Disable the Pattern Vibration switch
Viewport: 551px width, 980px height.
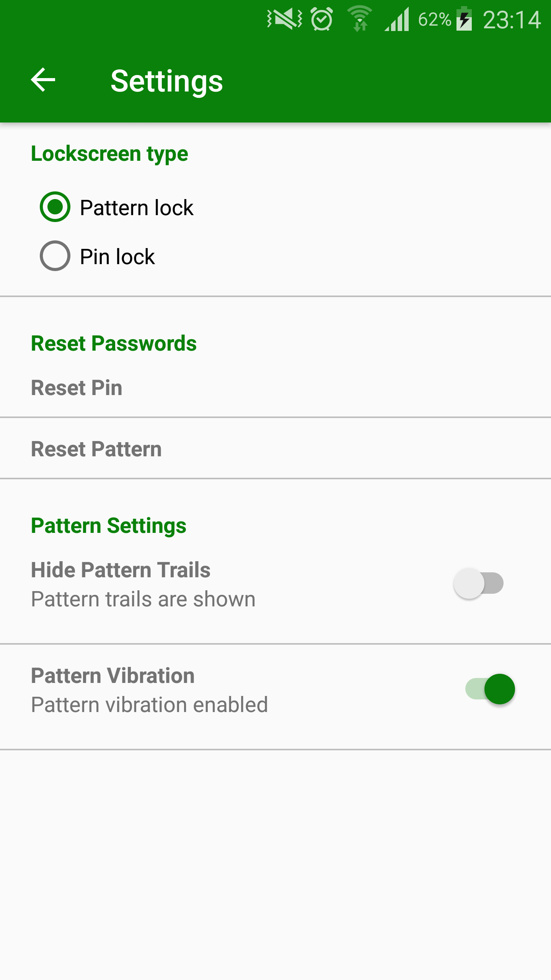pos(490,689)
